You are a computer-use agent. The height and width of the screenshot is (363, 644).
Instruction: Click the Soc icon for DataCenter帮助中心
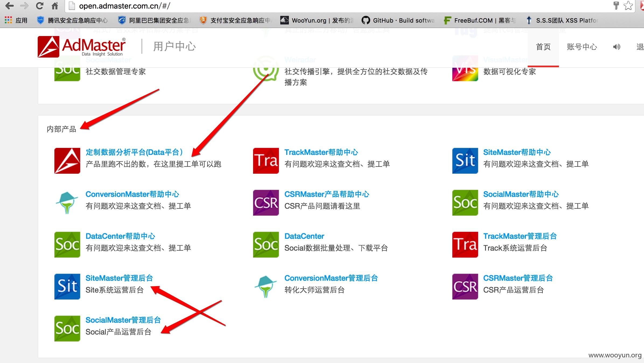click(67, 245)
